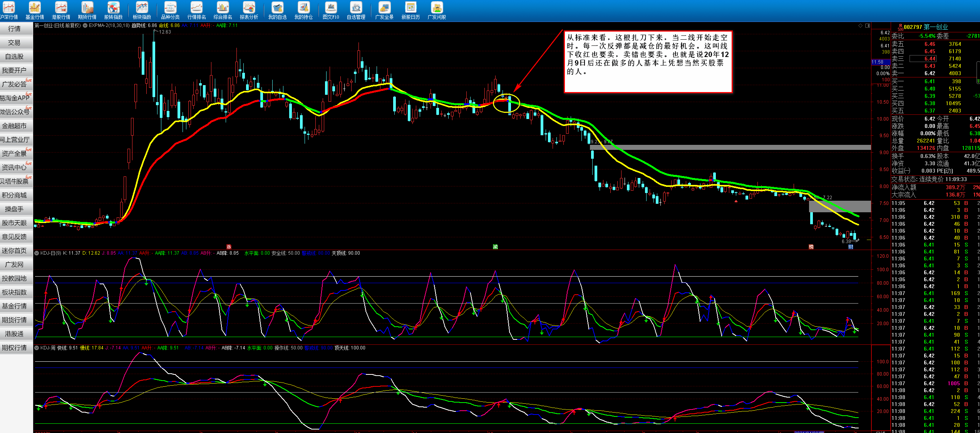The image size is (980, 433).
Task: Select the 交易 sidebar tab
Action: coord(16,43)
